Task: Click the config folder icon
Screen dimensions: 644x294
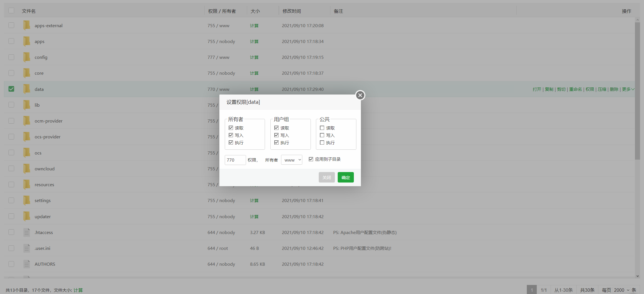Action: (x=26, y=57)
